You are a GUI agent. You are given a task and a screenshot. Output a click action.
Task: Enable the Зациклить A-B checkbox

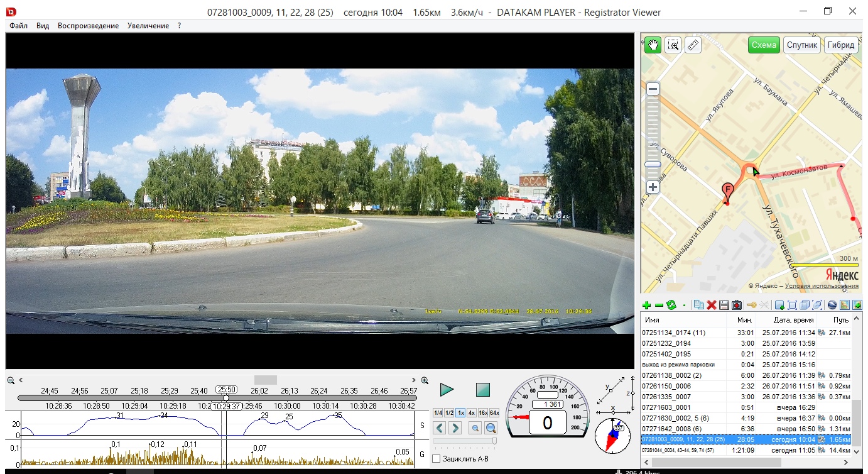(437, 459)
